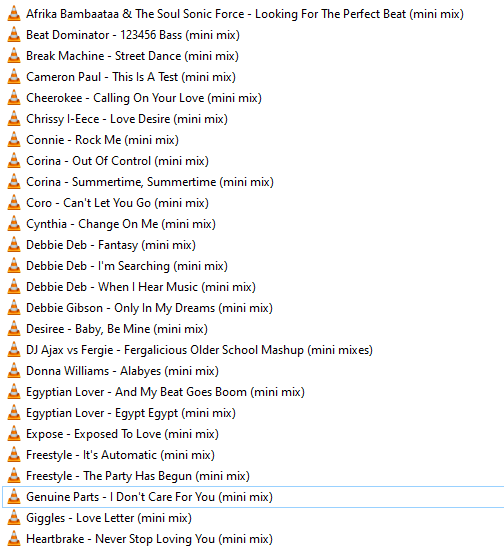
Task: Click VLC icon for Corina - Summertime, Summertime
Action: [14, 182]
